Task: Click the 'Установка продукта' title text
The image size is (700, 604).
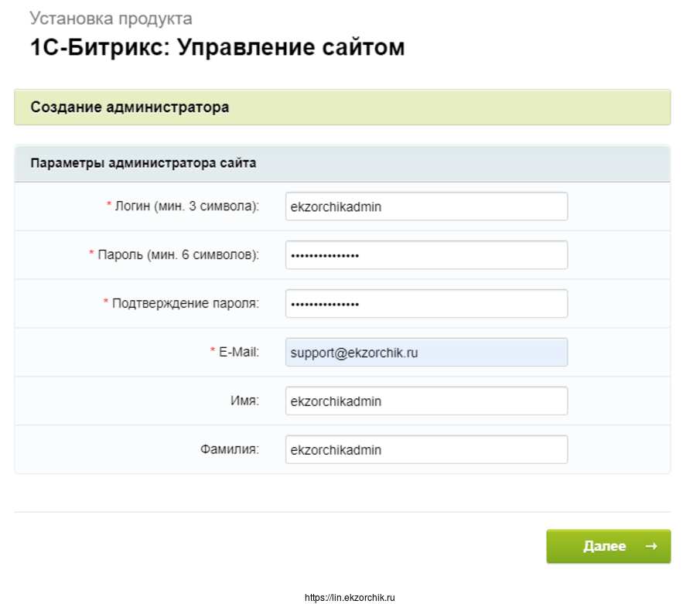Action: click(111, 18)
